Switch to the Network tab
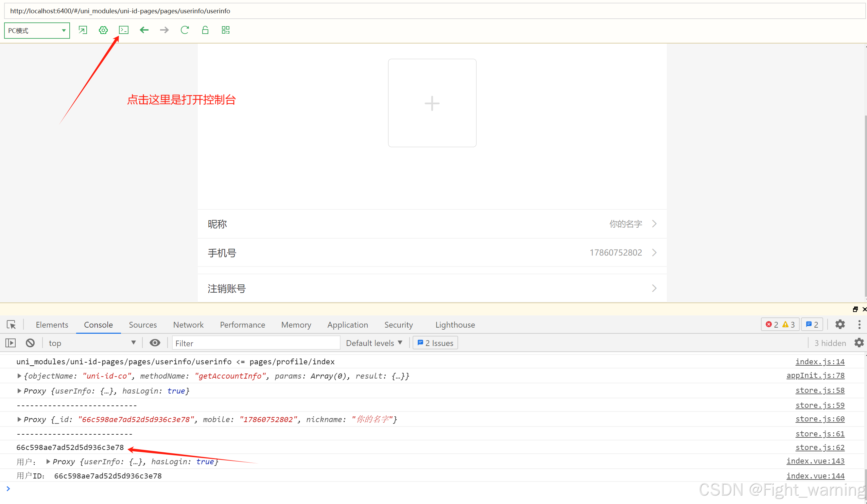This screenshot has width=867, height=504. (188, 325)
